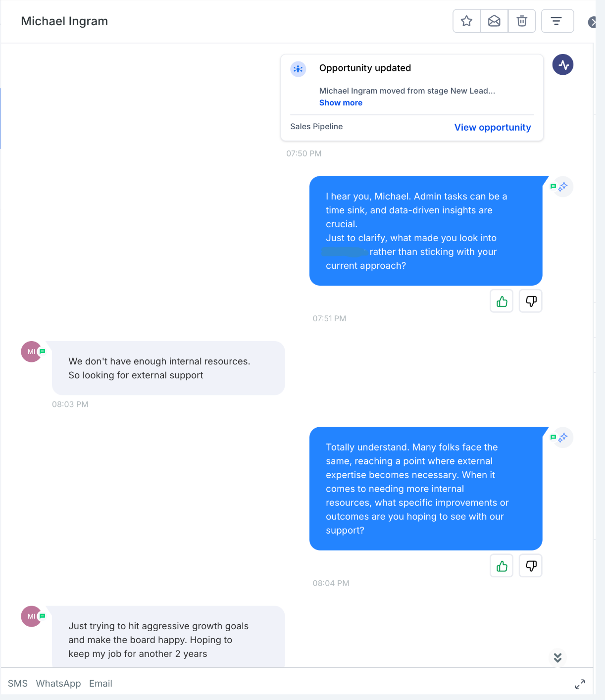Expand the message composer

pos(580,684)
